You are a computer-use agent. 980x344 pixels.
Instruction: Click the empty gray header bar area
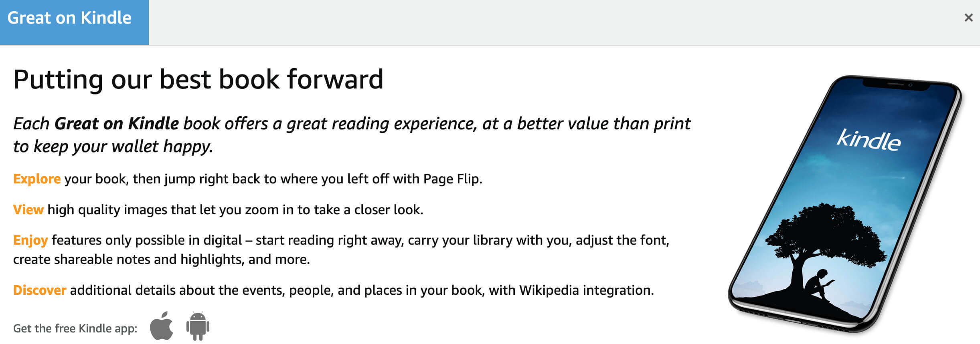click(x=553, y=22)
